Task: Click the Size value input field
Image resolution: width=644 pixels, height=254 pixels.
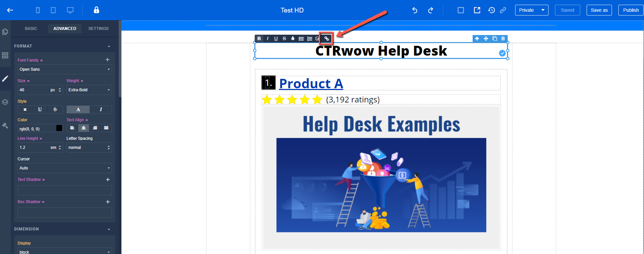Action: 33,90
